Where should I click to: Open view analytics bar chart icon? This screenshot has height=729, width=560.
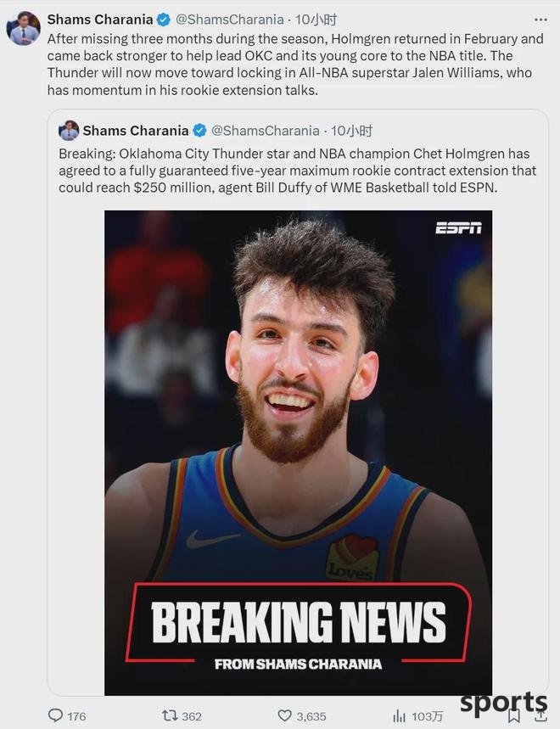click(x=399, y=716)
